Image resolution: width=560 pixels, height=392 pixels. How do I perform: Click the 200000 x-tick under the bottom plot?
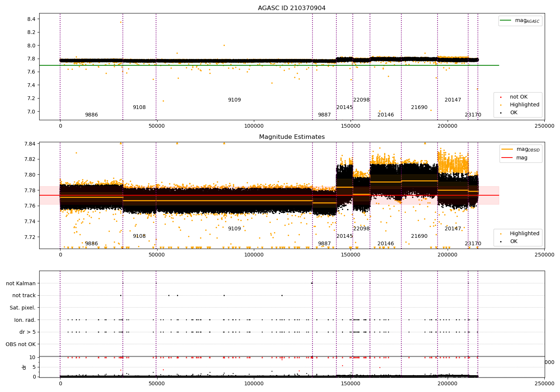point(448,383)
